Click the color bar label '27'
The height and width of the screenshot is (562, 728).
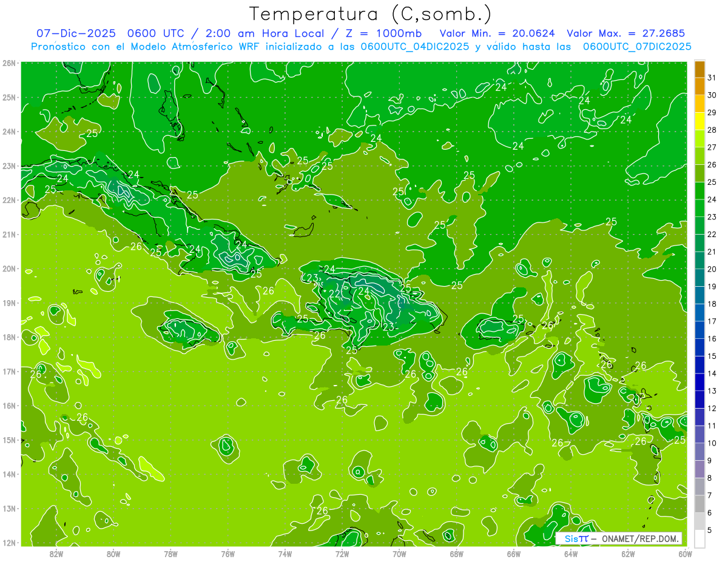coord(712,147)
